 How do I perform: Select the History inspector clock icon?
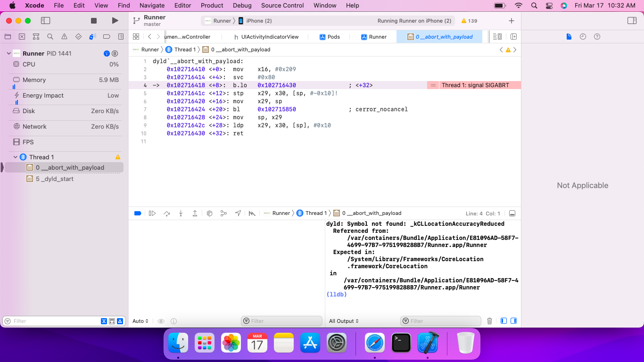[x=583, y=37]
